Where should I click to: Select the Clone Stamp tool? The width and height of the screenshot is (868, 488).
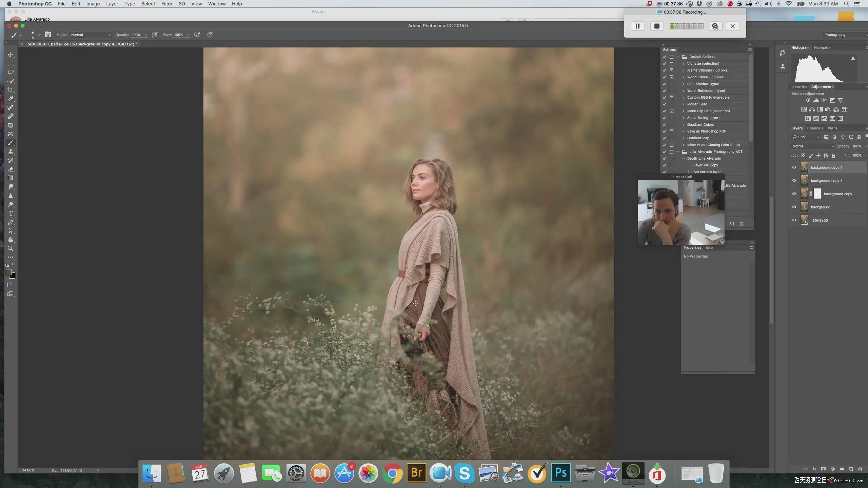click(x=11, y=151)
